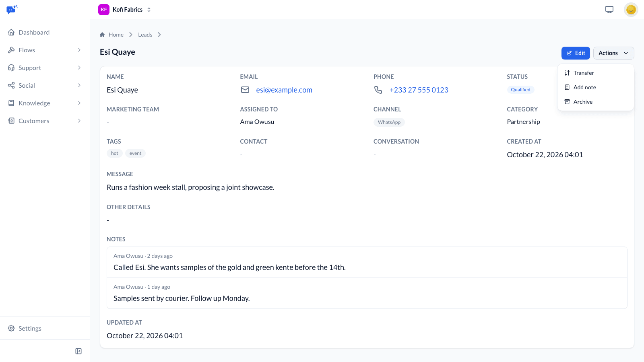Click the Knowledge book icon
Screen dimensions: 644x362
(x=11, y=103)
